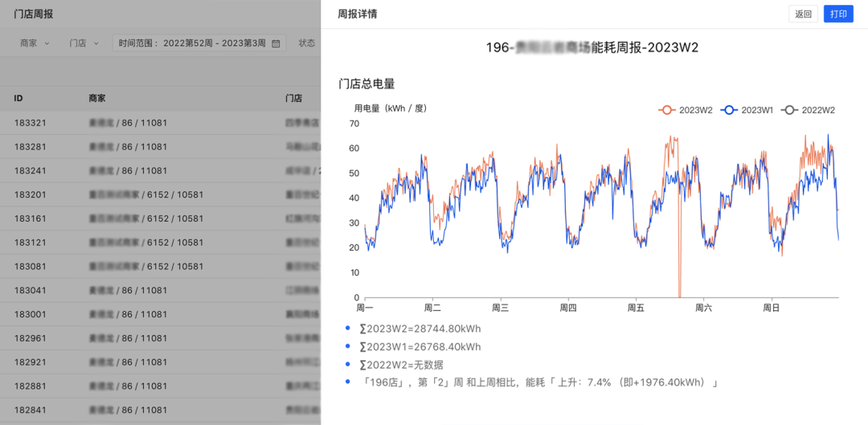The image size is (868, 425).
Task: Hide the 2023W2 series via legend label
Action: [696, 110]
